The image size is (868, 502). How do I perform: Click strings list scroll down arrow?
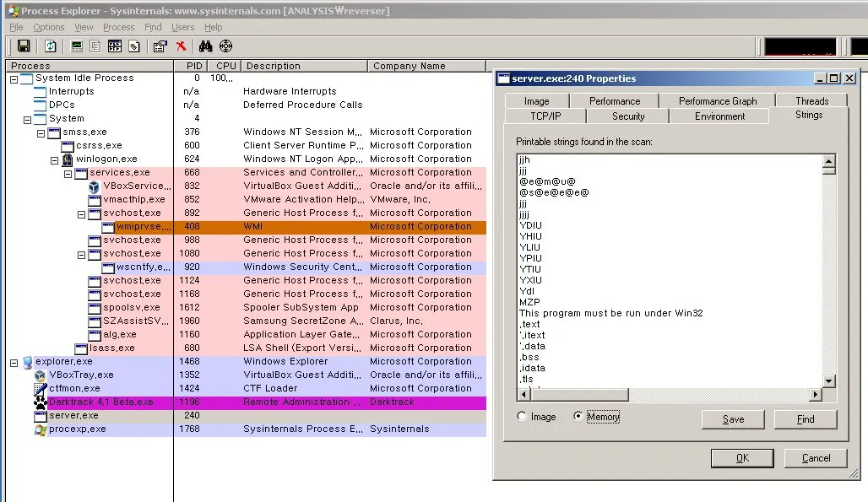pyautogui.click(x=828, y=381)
